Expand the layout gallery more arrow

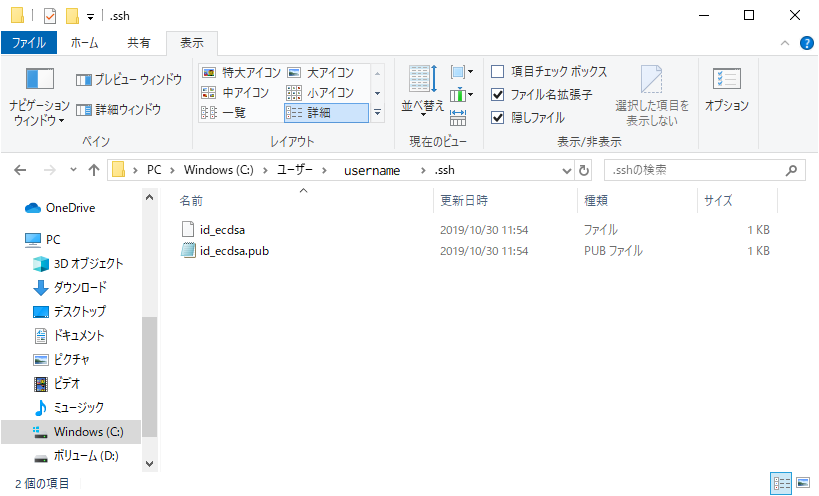click(378, 113)
